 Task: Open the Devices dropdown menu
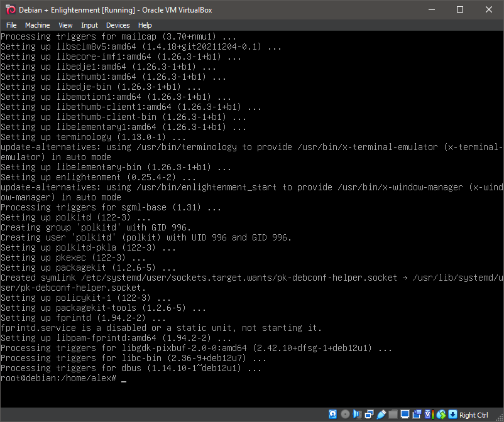coord(118,25)
